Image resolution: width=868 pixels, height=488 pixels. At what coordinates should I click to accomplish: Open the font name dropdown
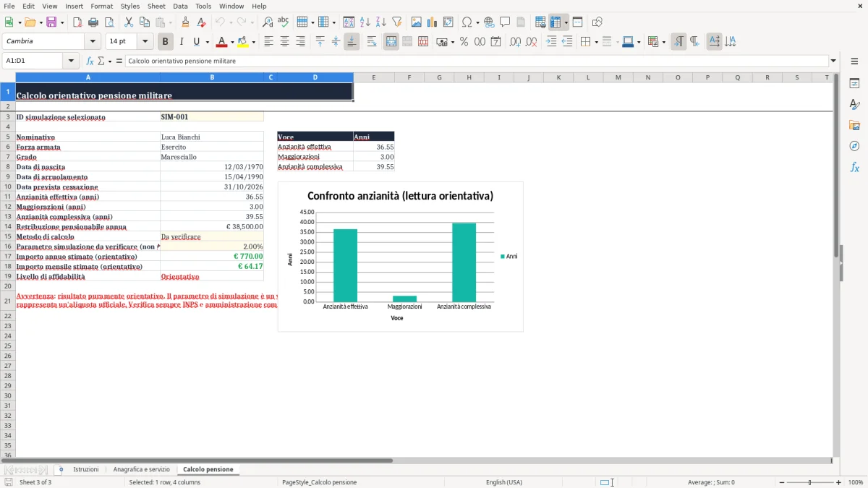93,42
